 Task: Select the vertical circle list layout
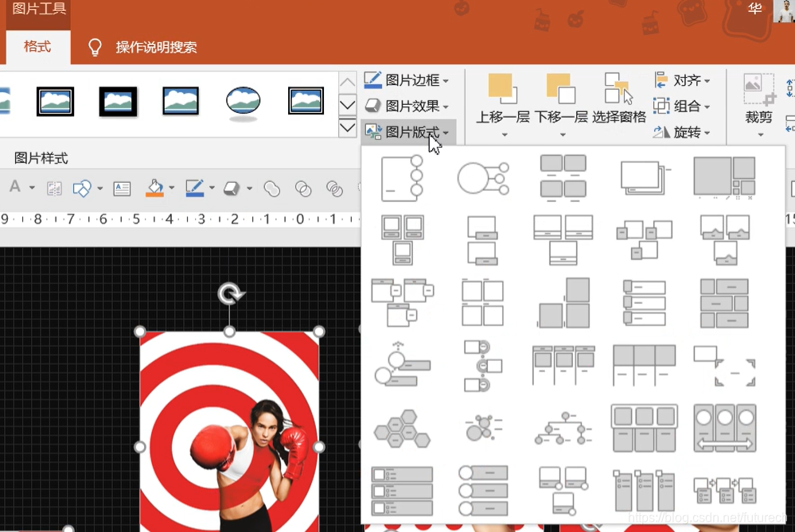[x=483, y=491]
